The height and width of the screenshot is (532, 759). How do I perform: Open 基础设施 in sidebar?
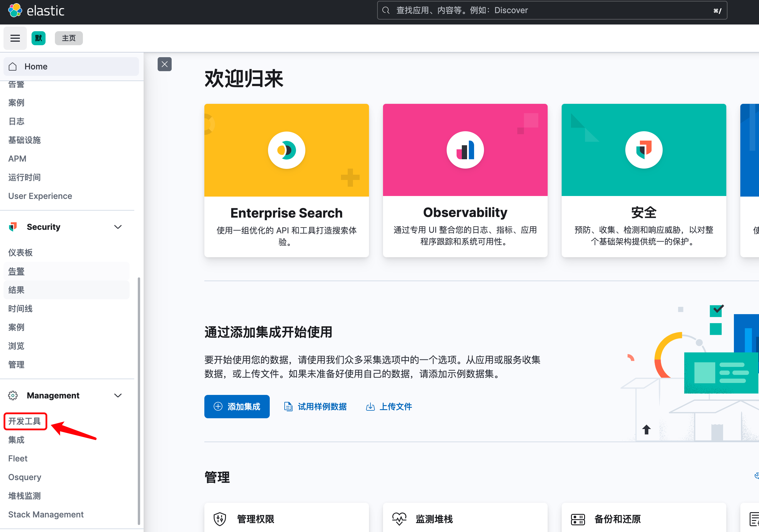(x=25, y=140)
